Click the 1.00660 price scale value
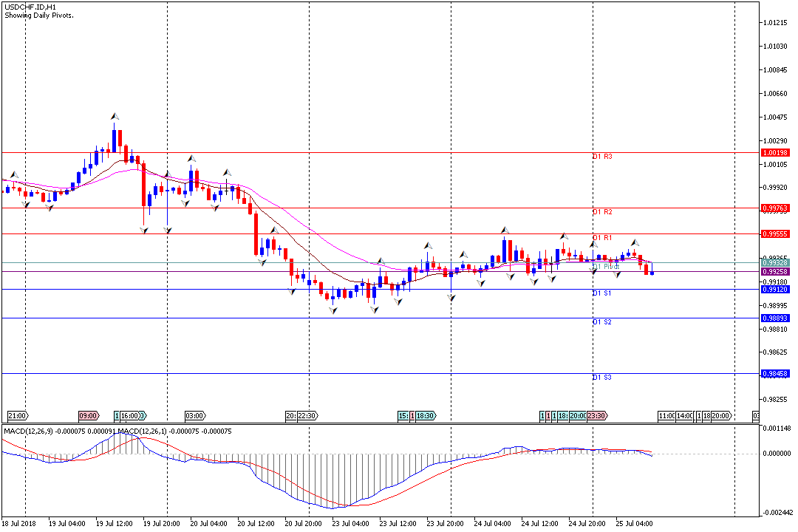Screen dimensions: 798x532 (x=776, y=94)
